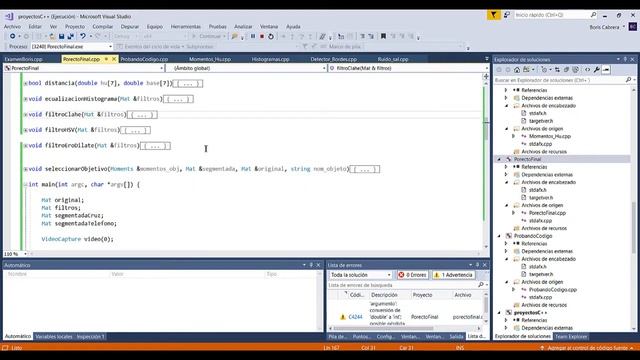Image resolution: width=640 pixels, height=360 pixels.
Task: Open the Depurar menu
Action: (130, 27)
